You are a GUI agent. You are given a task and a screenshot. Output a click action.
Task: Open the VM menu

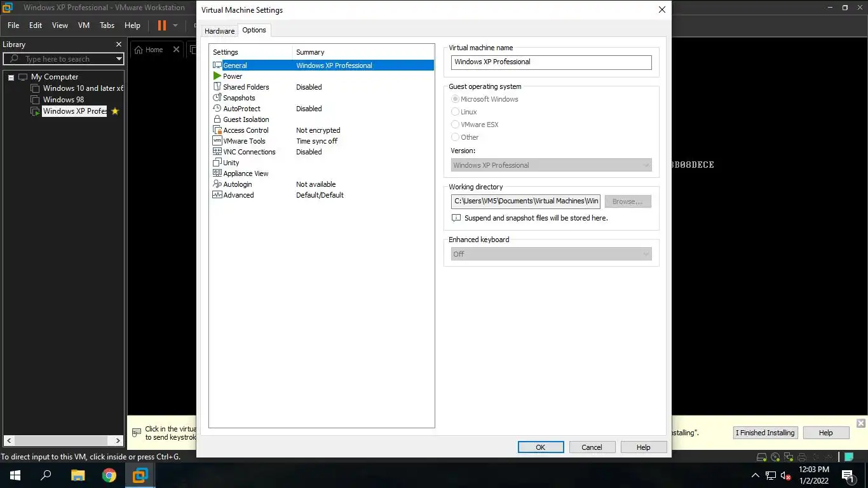[84, 25]
